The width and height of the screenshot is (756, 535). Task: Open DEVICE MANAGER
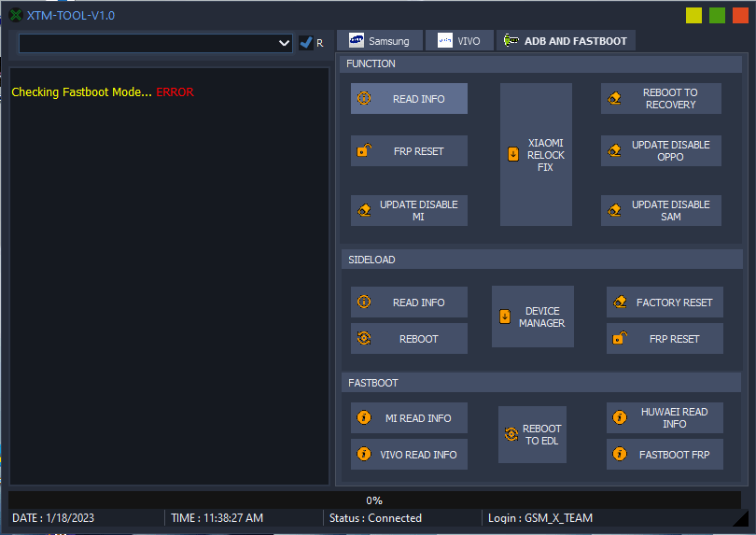tap(533, 317)
